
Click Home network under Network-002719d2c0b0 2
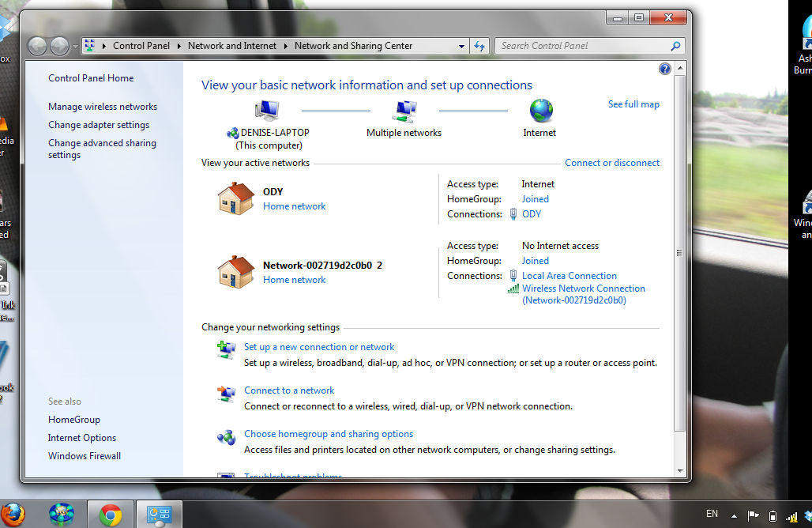click(x=294, y=280)
